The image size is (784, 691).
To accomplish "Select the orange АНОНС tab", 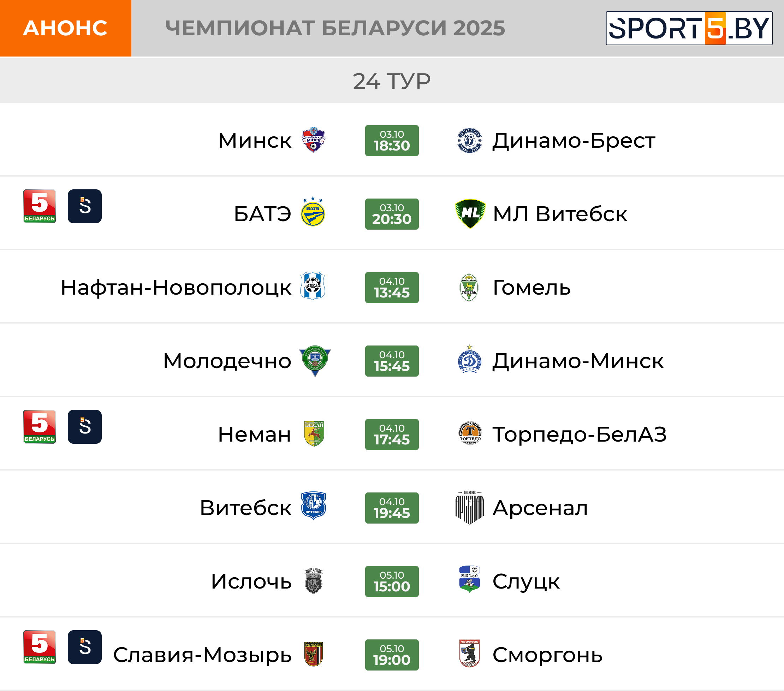I will click(x=66, y=28).
